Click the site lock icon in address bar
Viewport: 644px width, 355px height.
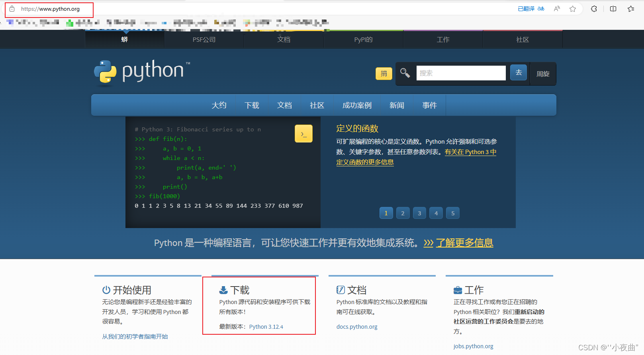12,9
